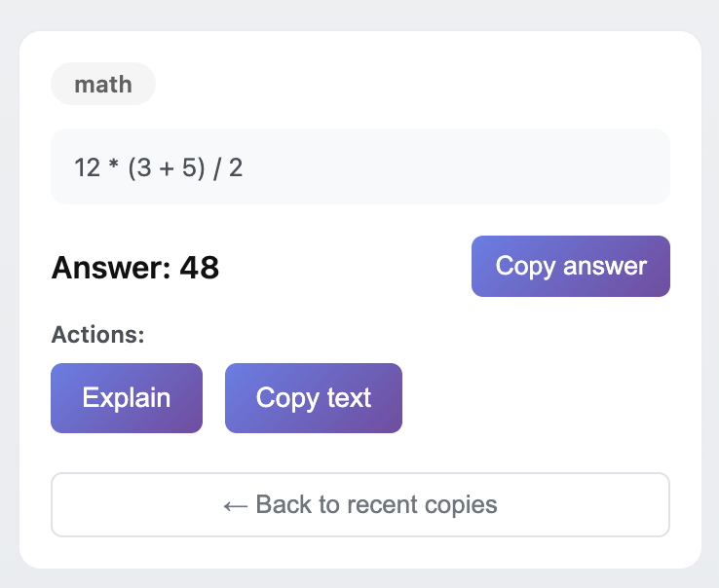
Task: Click the white outlined Back button
Action: [x=359, y=504]
